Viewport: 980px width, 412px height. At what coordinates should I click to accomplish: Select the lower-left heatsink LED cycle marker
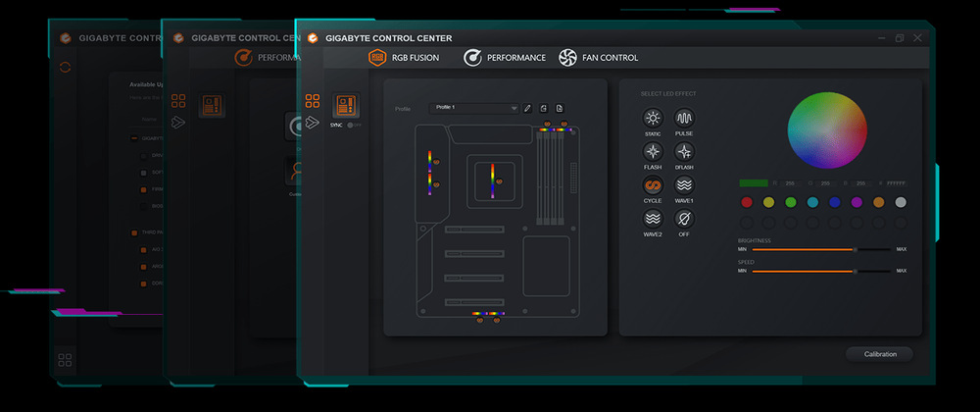click(436, 184)
